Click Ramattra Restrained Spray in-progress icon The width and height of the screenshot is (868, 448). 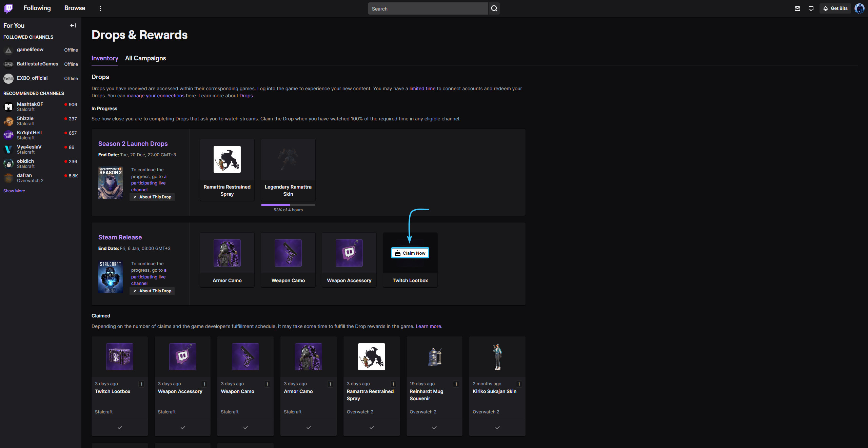click(227, 159)
